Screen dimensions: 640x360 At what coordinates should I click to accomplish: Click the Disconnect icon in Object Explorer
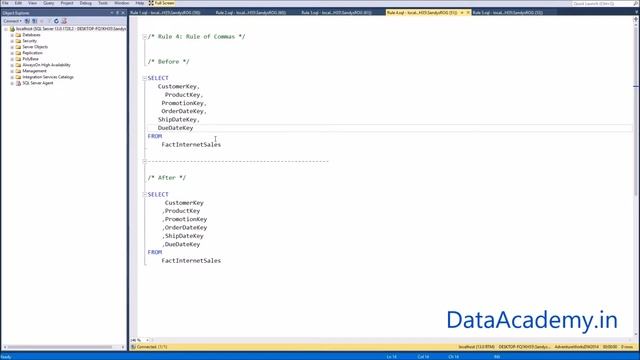click(35, 21)
